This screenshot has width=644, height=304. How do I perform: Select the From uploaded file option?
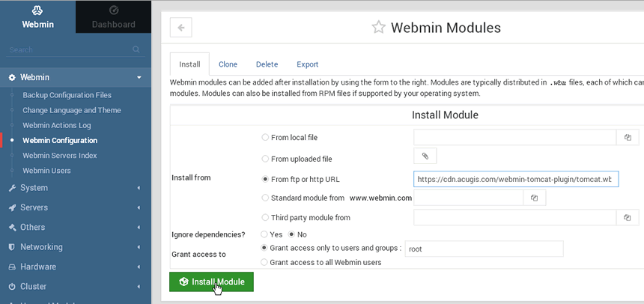click(265, 159)
